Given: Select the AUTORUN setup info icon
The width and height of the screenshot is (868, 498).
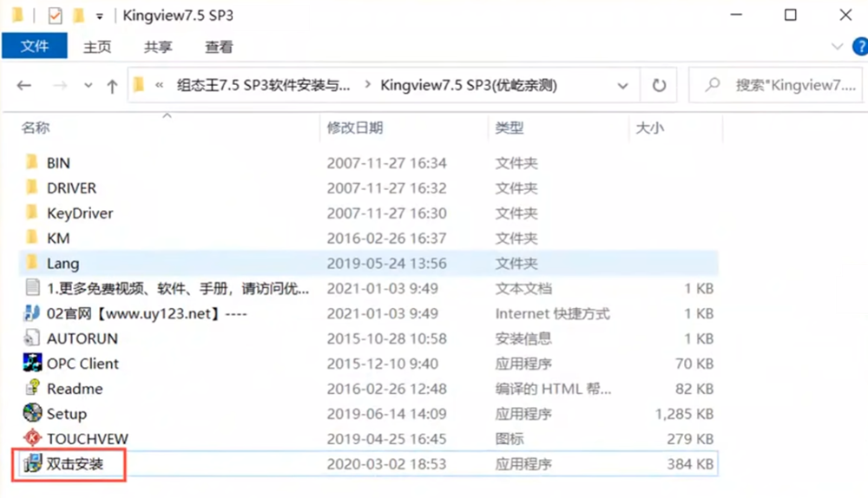Looking at the screenshot, I should 32,337.
